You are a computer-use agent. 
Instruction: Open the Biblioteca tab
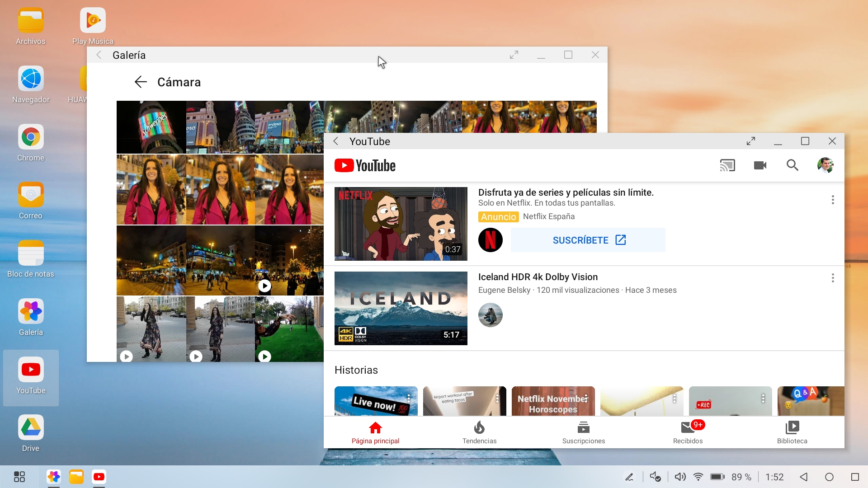(x=792, y=433)
